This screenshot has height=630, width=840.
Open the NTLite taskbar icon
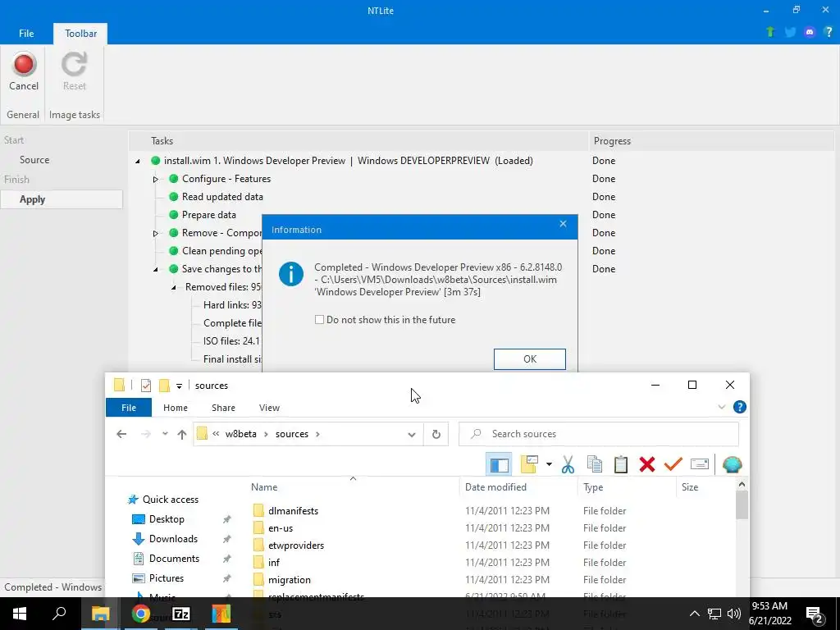pos(221,614)
